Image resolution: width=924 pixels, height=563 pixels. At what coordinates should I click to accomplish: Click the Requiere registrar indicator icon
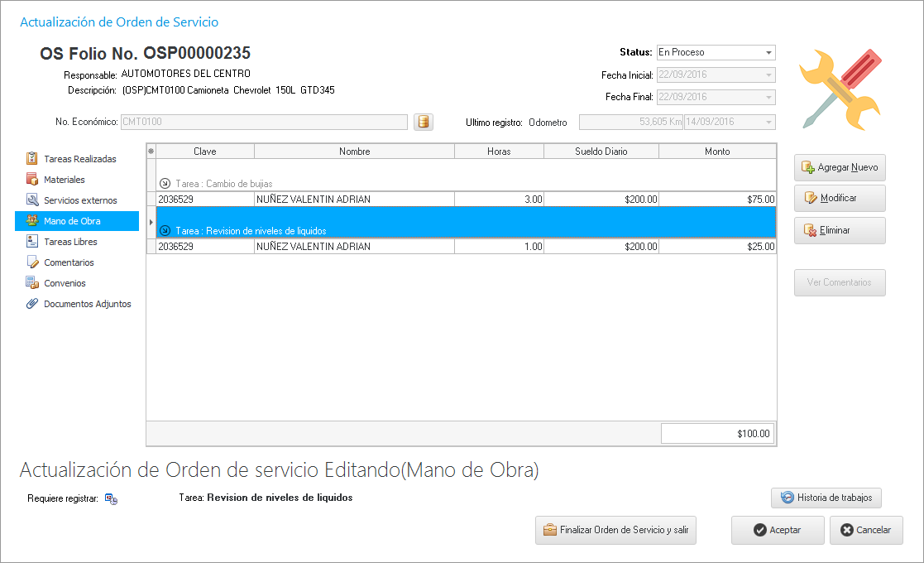[111, 498]
